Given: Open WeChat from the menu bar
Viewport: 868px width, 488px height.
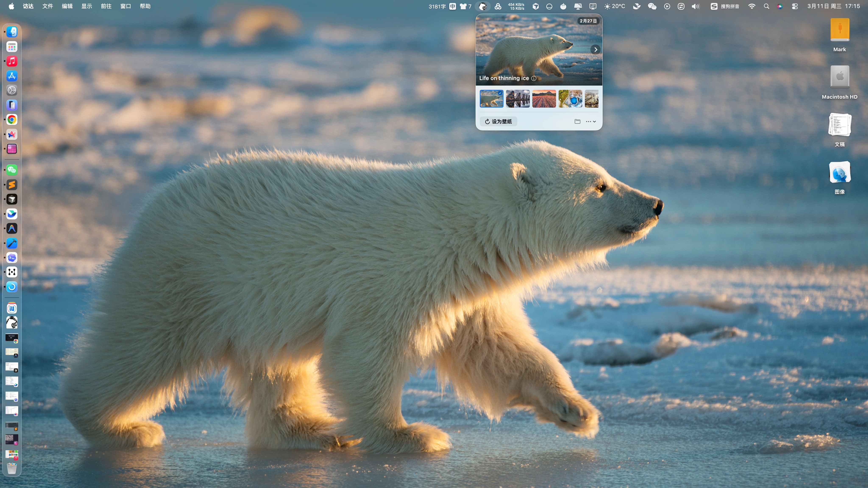Looking at the screenshot, I should coord(652,6).
